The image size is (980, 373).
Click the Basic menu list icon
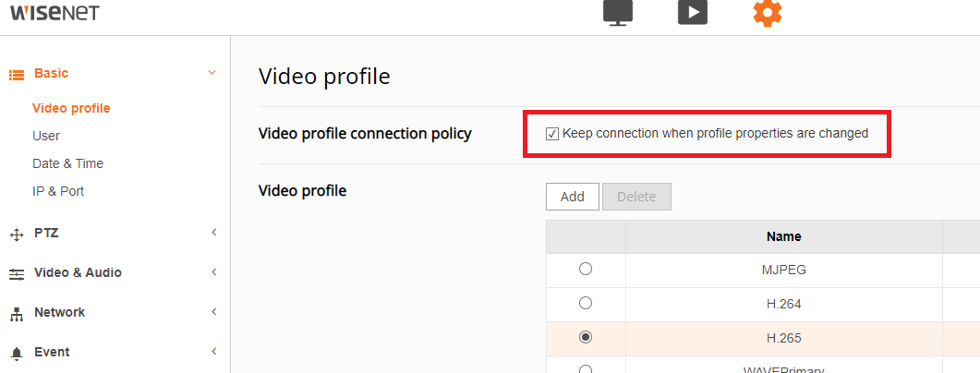(16, 74)
